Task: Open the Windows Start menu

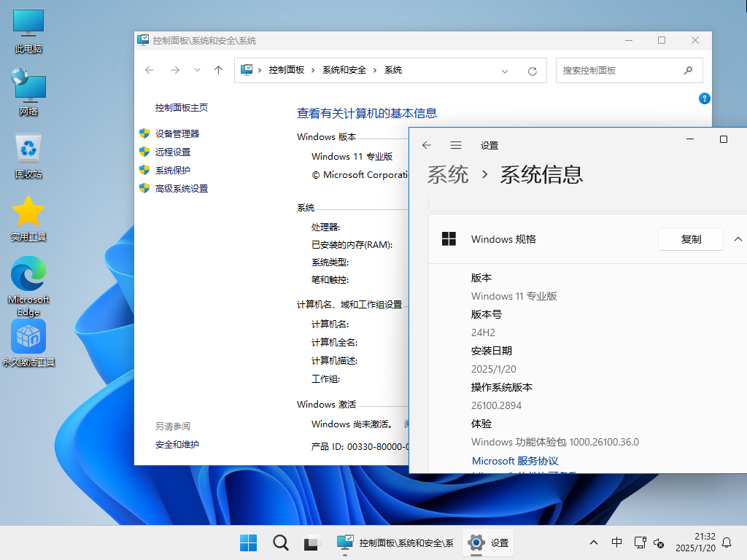Action: (x=248, y=542)
